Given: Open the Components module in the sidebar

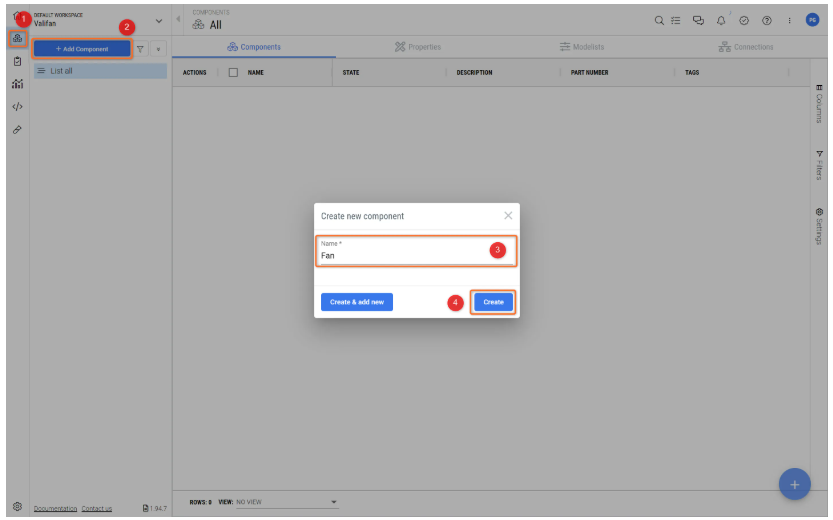Looking at the screenshot, I should click(x=18, y=38).
